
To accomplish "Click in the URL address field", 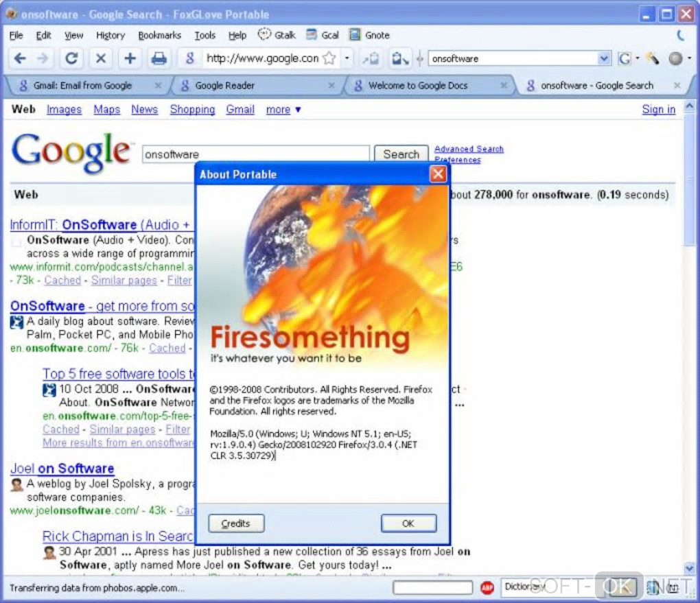I will coord(262,58).
